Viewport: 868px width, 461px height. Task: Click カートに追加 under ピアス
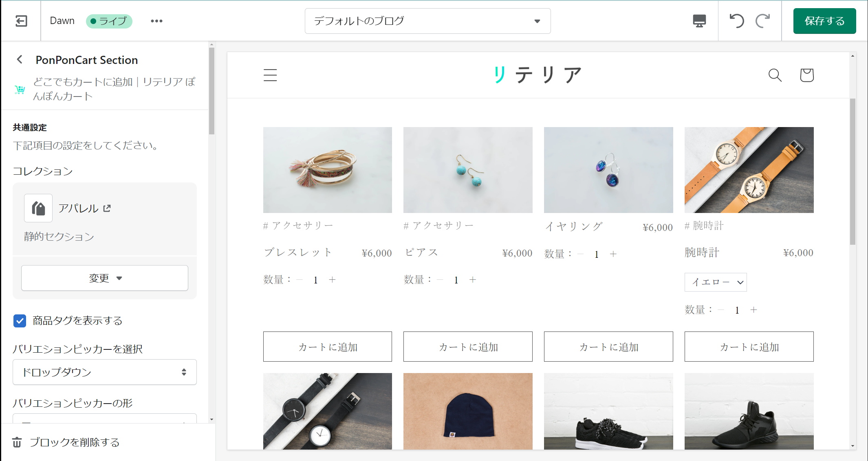tap(468, 347)
